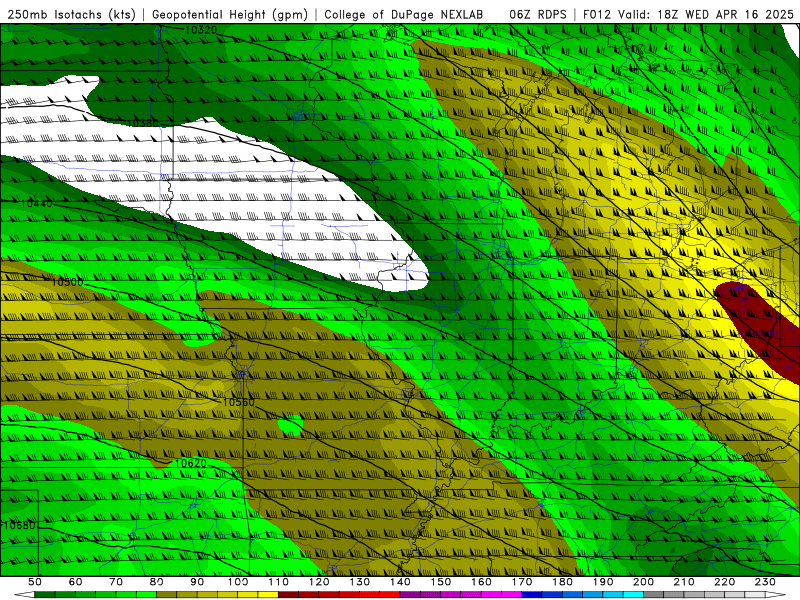The height and width of the screenshot is (600, 800).
Task: Click the 100 value on the colorbar scale
Action: click(x=238, y=582)
